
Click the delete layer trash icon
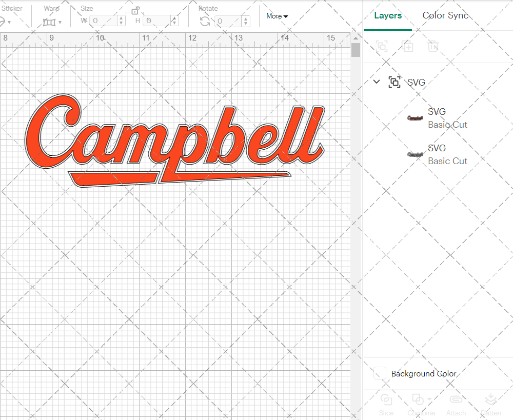[432, 46]
